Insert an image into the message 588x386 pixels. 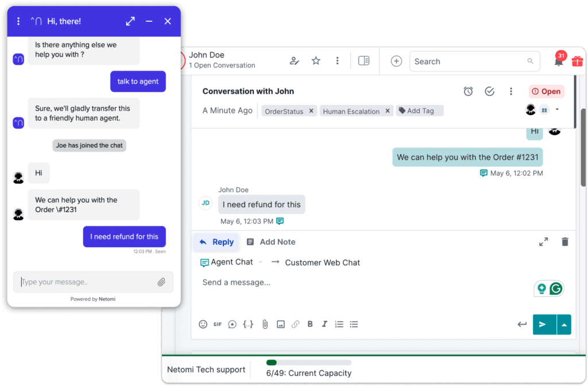click(x=281, y=324)
